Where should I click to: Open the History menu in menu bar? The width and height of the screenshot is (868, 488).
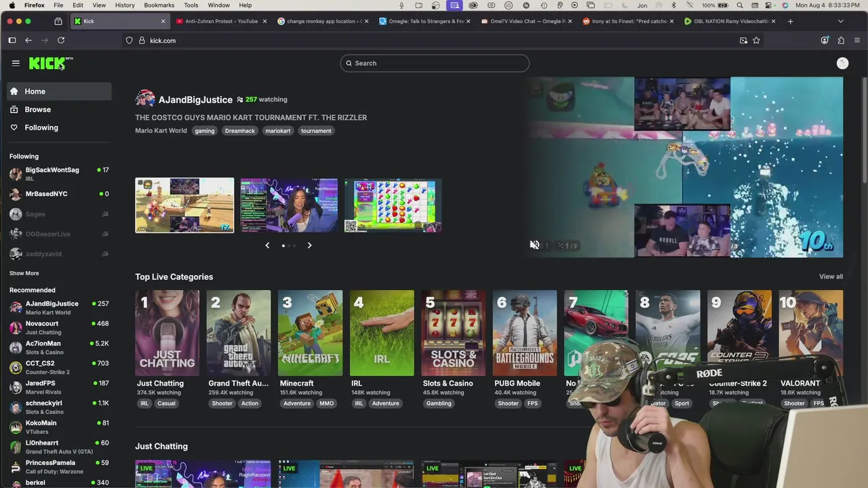pos(125,5)
